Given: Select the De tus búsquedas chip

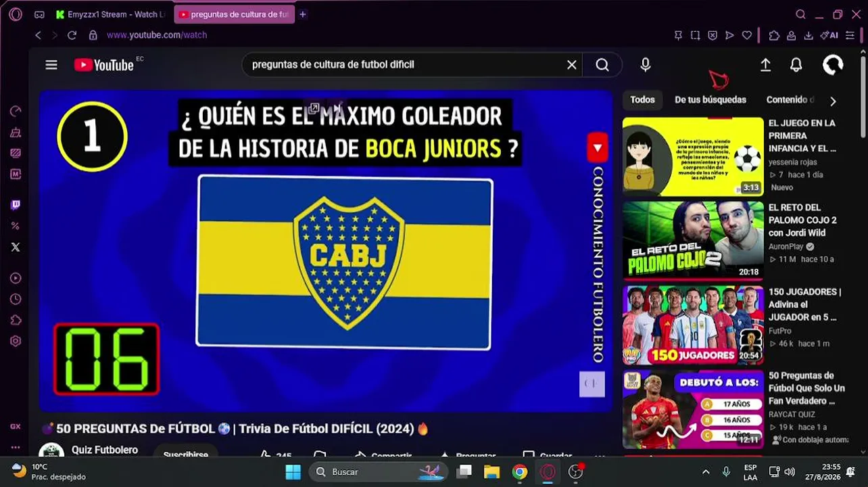Looking at the screenshot, I should click(x=710, y=99).
